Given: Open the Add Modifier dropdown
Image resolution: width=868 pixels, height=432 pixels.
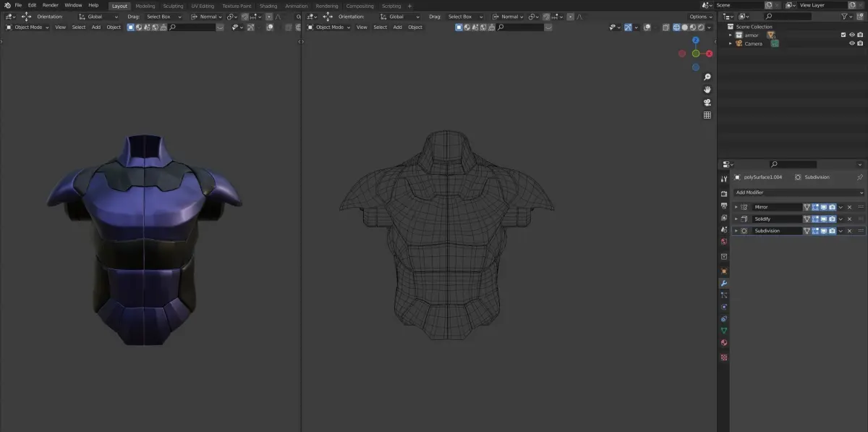Looking at the screenshot, I should (799, 192).
